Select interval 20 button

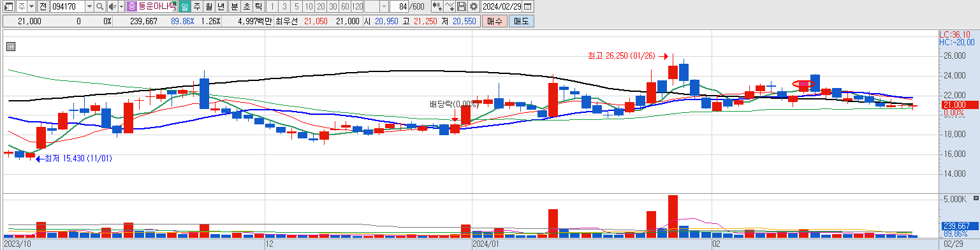(320, 6)
